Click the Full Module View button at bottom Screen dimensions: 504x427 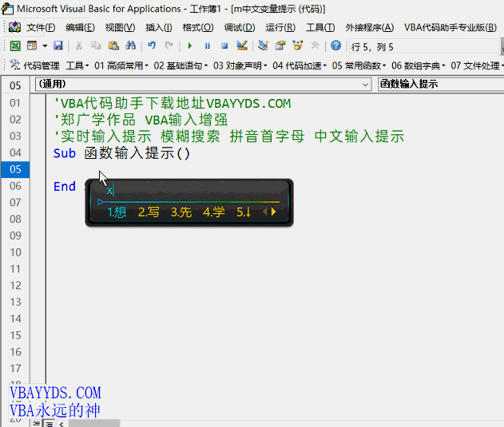[x=50, y=424]
